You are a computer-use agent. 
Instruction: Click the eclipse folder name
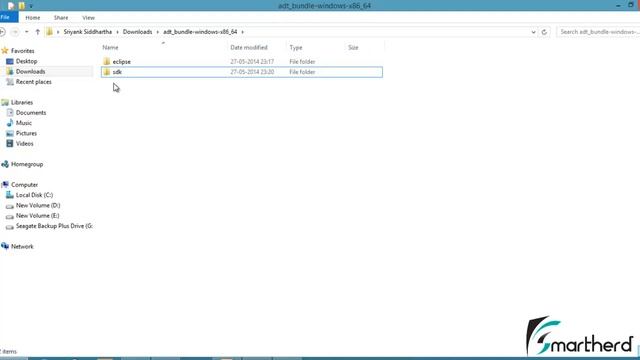point(122,62)
